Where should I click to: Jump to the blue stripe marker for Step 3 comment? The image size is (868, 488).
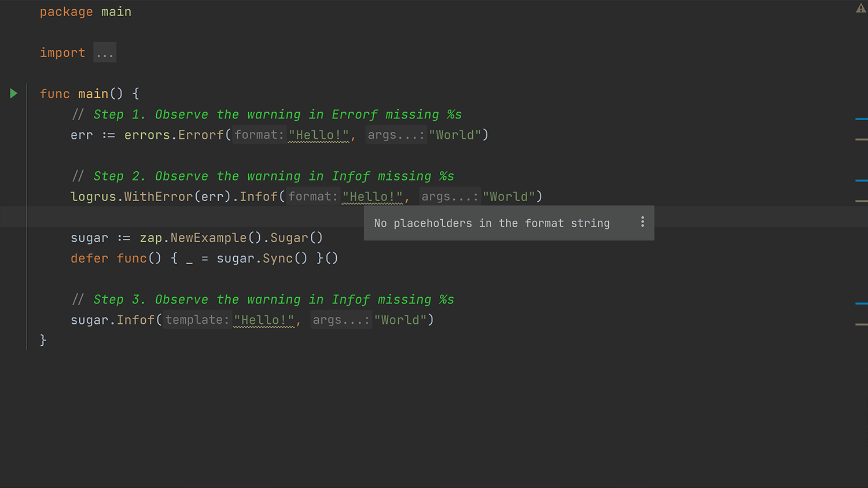(861, 303)
